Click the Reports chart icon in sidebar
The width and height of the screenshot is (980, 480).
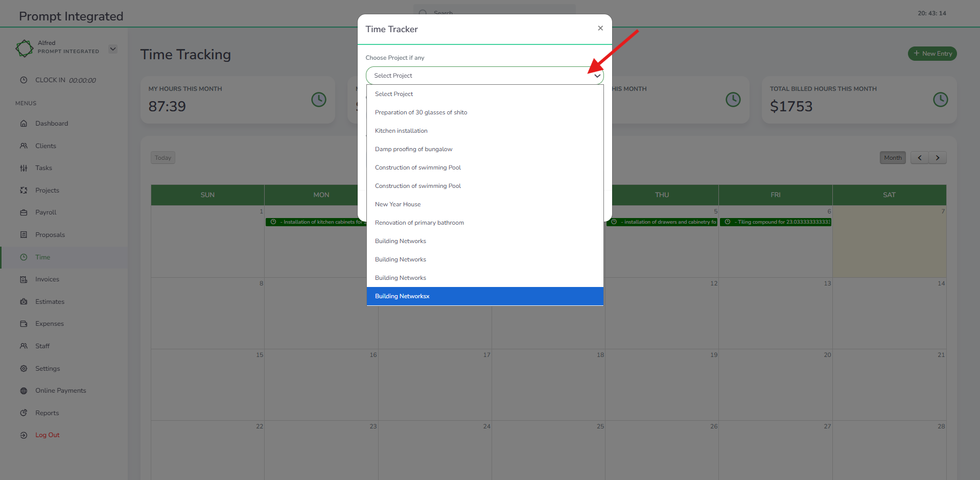coord(24,413)
